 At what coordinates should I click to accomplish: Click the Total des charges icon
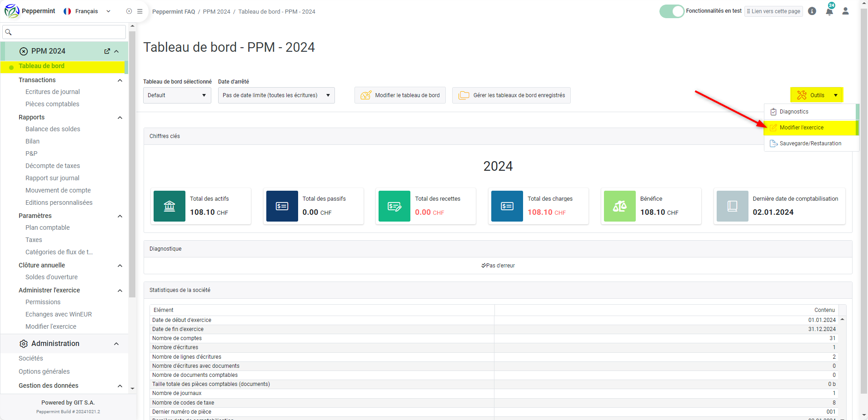click(x=507, y=206)
